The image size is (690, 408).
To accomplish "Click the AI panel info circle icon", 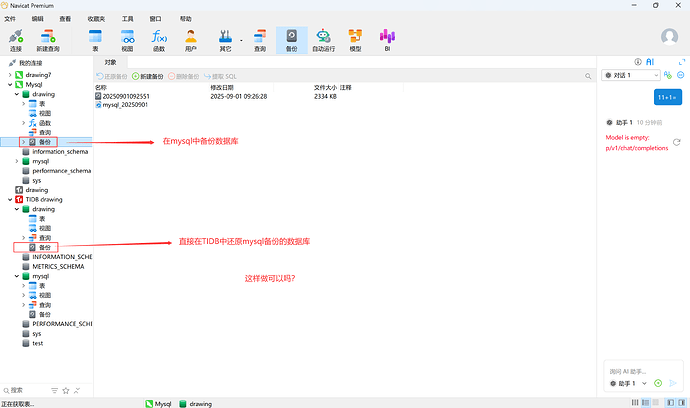I will tap(638, 62).
